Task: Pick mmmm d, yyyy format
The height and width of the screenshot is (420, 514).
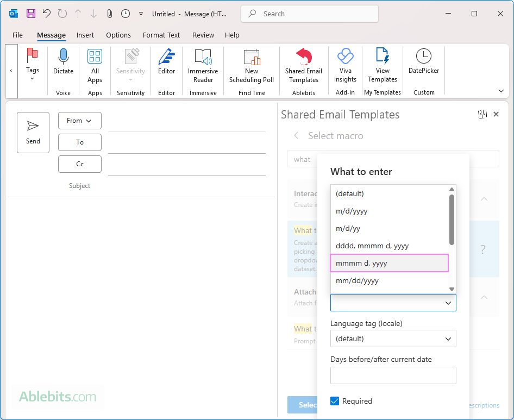Action: pos(390,263)
